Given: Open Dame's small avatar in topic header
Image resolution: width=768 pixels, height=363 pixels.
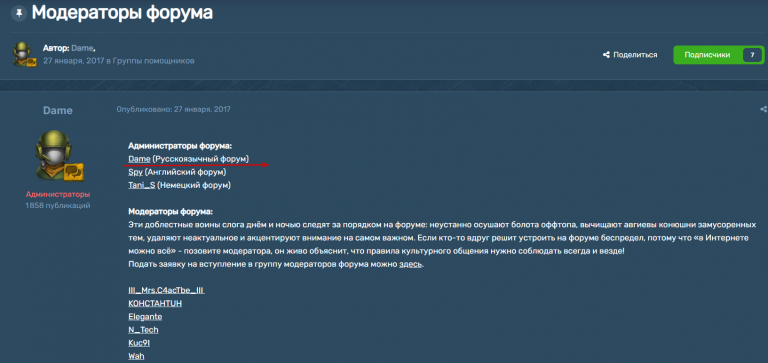Looking at the screenshot, I should (x=24, y=54).
